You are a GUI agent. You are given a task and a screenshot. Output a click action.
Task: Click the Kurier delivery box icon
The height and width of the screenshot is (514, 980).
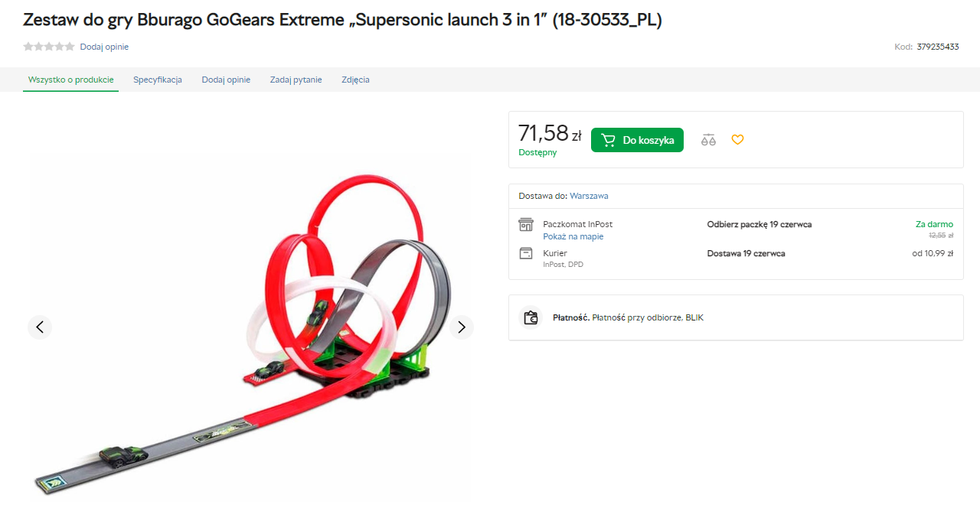click(x=526, y=253)
